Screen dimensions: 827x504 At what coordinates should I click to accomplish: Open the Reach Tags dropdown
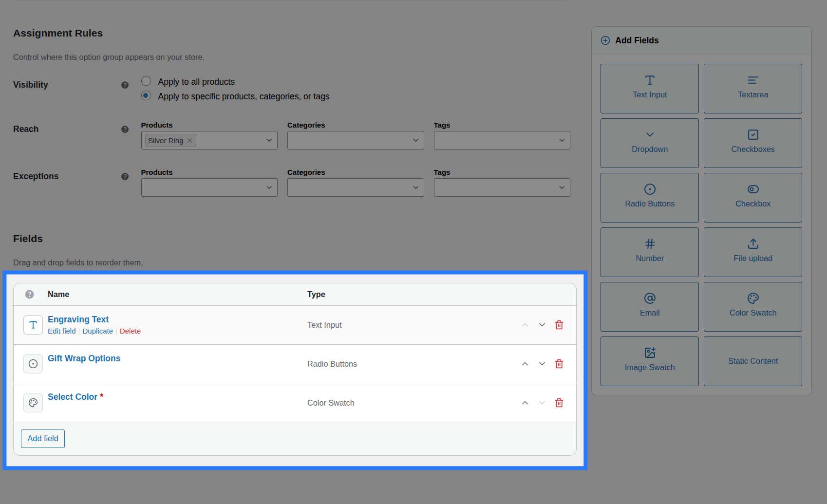click(502, 140)
